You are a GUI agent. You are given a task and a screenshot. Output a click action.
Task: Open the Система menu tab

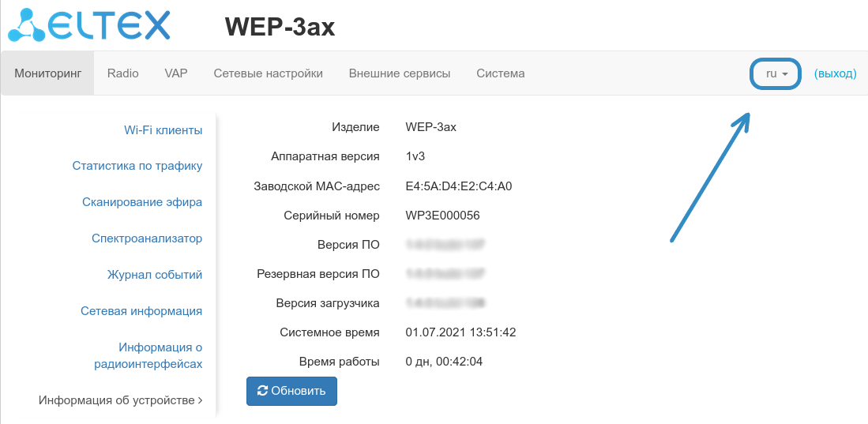coord(501,73)
